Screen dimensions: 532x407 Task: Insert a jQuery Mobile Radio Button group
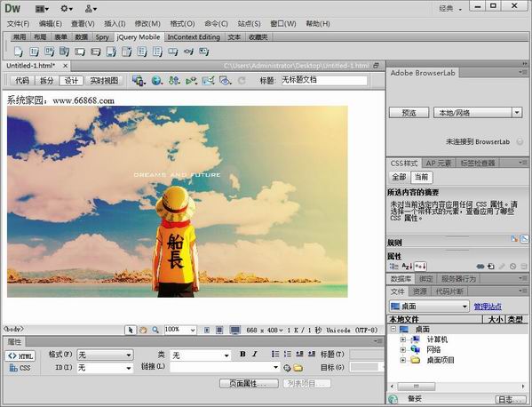(x=157, y=52)
